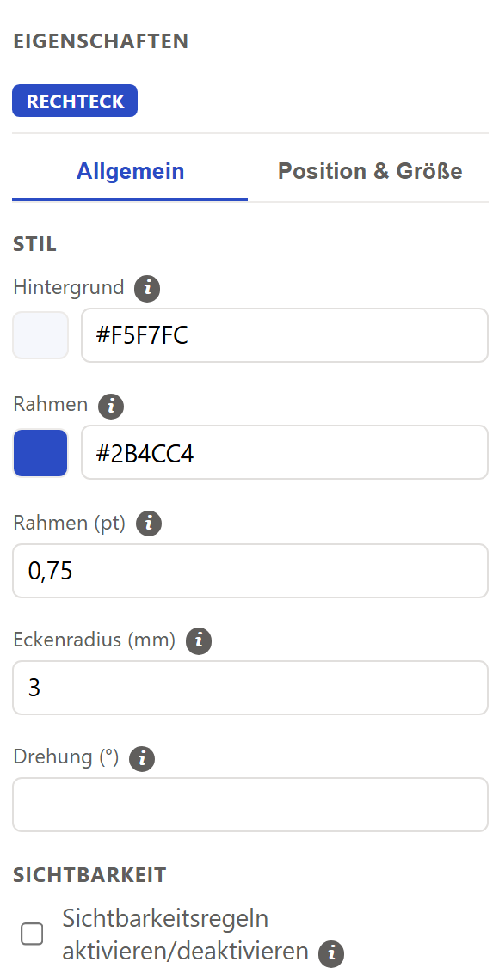Click the SICHTBARKEIT section heading
This screenshot has width=499, height=980.
pos(89,875)
